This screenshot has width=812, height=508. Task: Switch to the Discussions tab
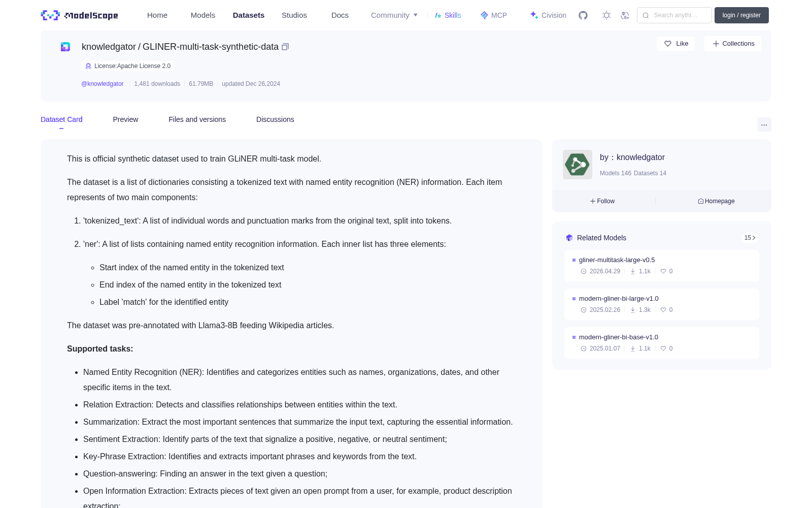coord(275,119)
